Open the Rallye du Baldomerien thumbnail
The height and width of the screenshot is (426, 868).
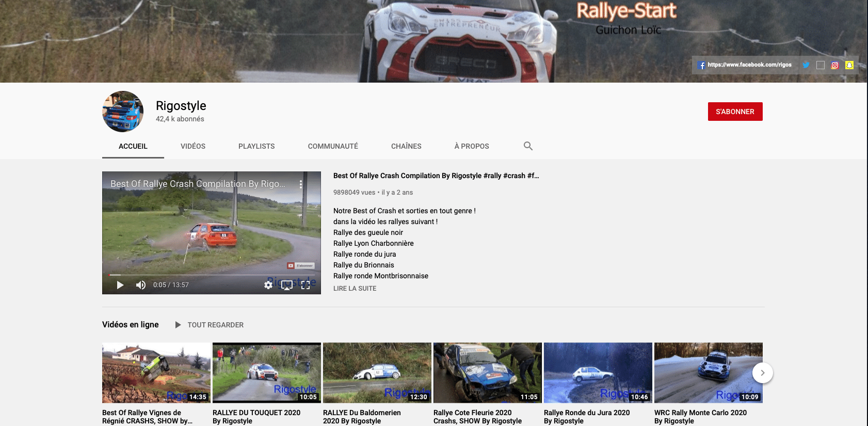377,373
